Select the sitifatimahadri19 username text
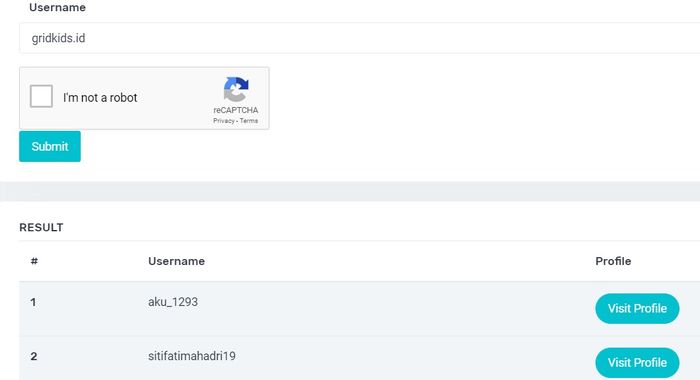The width and height of the screenshot is (700, 380). click(192, 356)
